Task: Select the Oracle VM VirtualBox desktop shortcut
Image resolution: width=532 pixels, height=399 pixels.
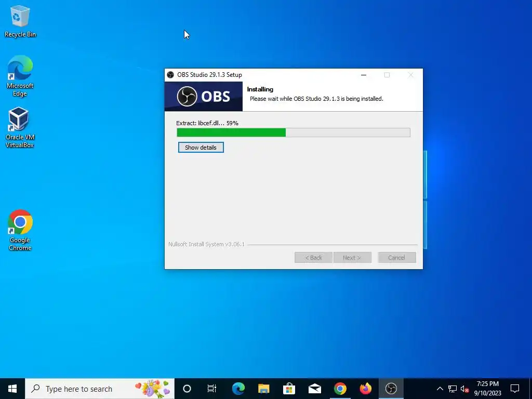Action: (x=20, y=128)
